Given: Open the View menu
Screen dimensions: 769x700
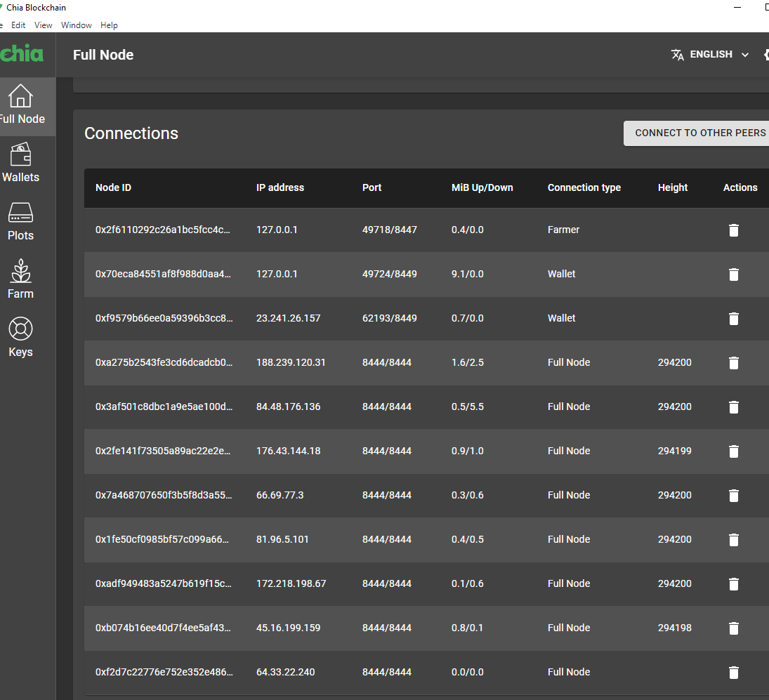Looking at the screenshot, I should click(x=43, y=25).
